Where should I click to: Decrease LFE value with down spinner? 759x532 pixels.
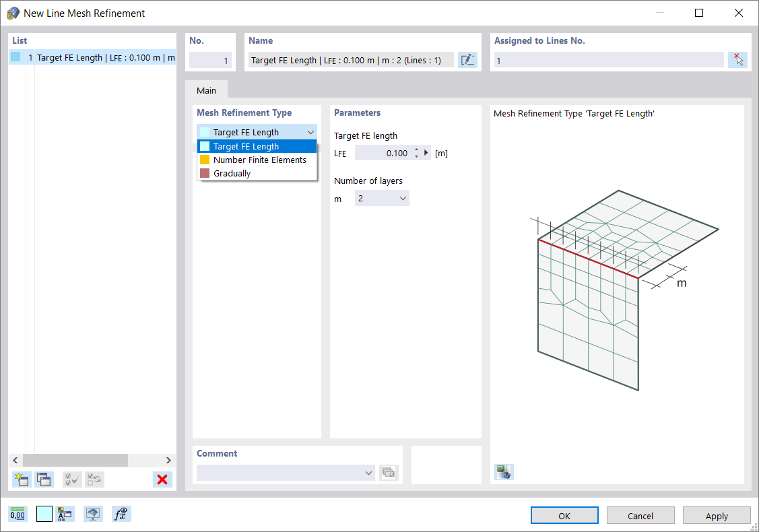416,156
